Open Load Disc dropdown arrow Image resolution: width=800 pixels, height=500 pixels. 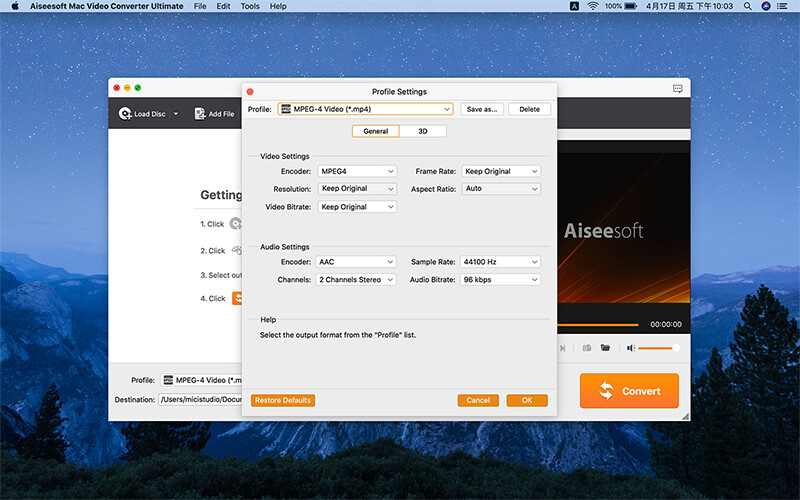(176, 114)
